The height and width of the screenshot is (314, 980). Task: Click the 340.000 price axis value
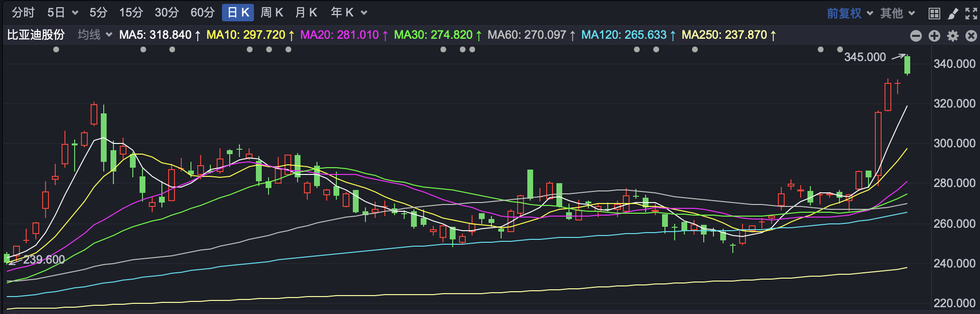(954, 64)
